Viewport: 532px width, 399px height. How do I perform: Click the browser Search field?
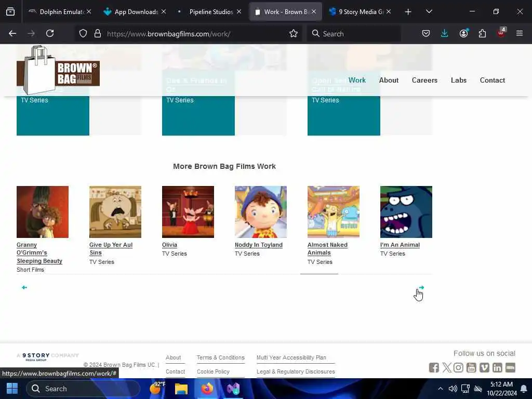[x=354, y=34]
